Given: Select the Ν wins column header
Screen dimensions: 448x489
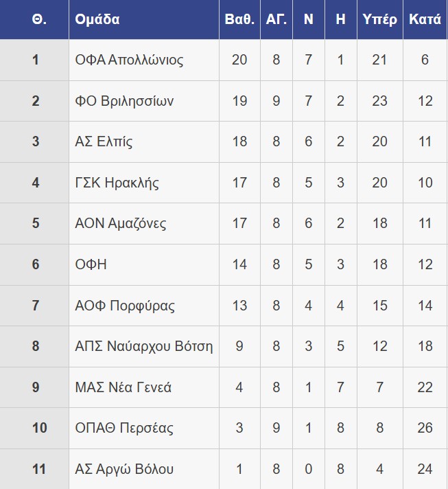Looking at the screenshot, I should pyautogui.click(x=309, y=19).
